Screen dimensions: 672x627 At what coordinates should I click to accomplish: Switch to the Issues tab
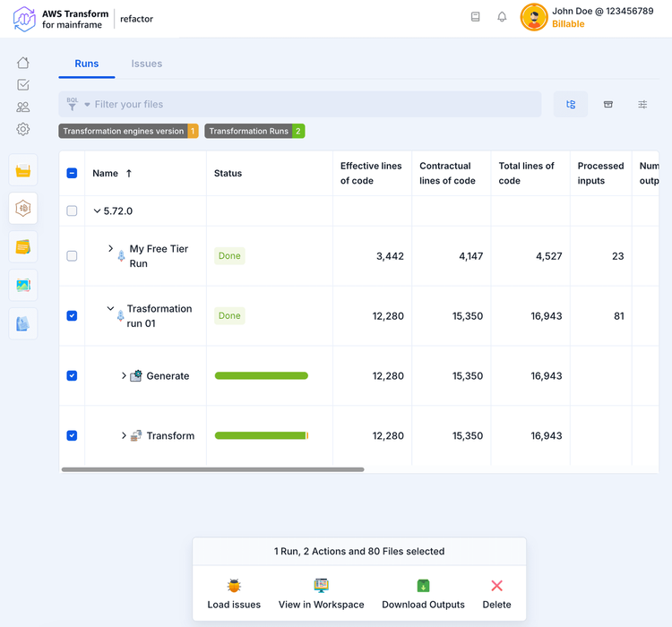click(147, 64)
